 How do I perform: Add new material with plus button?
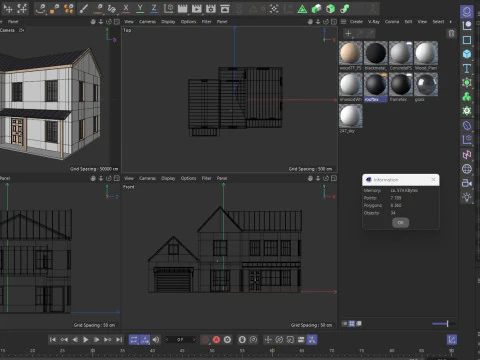[x=348, y=33]
